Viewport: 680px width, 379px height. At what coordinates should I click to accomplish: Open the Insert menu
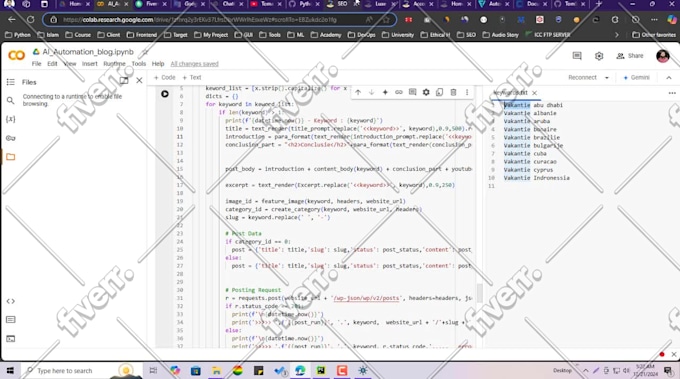(x=90, y=64)
